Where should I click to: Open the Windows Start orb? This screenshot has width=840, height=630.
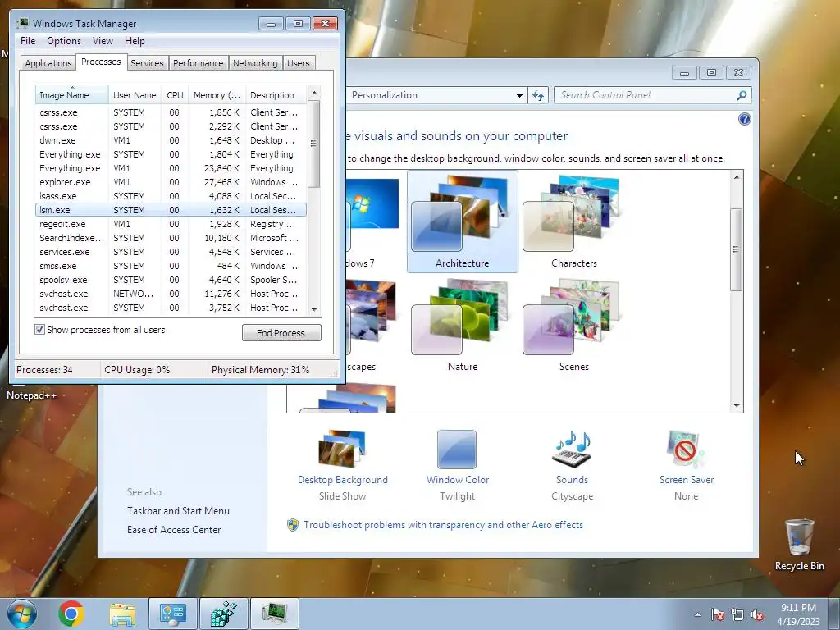coord(22,614)
